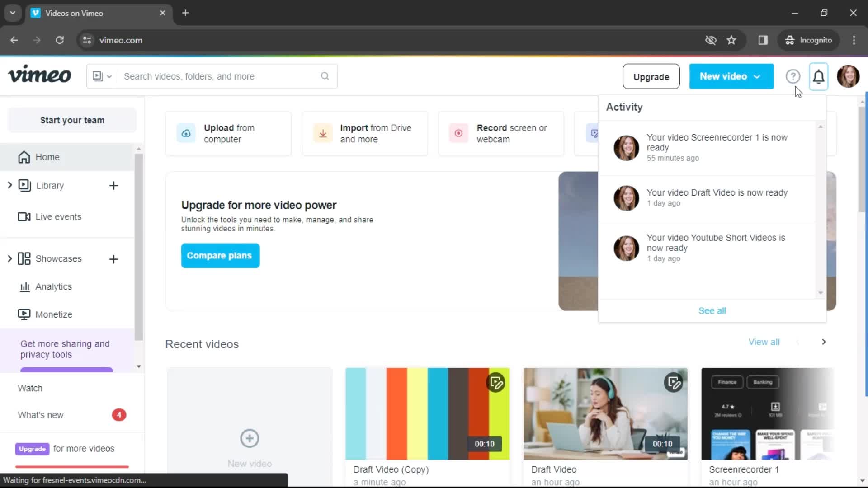Image resolution: width=868 pixels, height=488 pixels.
Task: Click edit icon on Draft Video (Copy) thumbnail
Action: (x=496, y=383)
